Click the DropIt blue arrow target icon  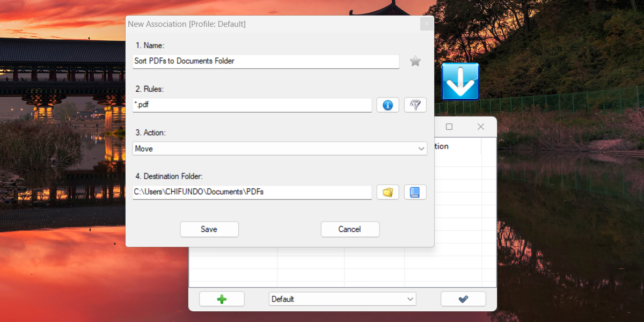point(460,82)
